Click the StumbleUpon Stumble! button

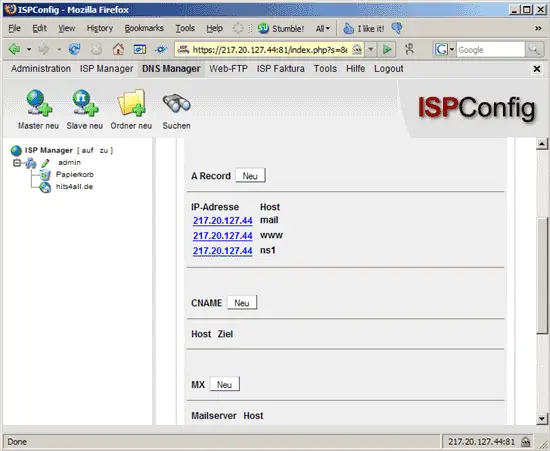281,28
